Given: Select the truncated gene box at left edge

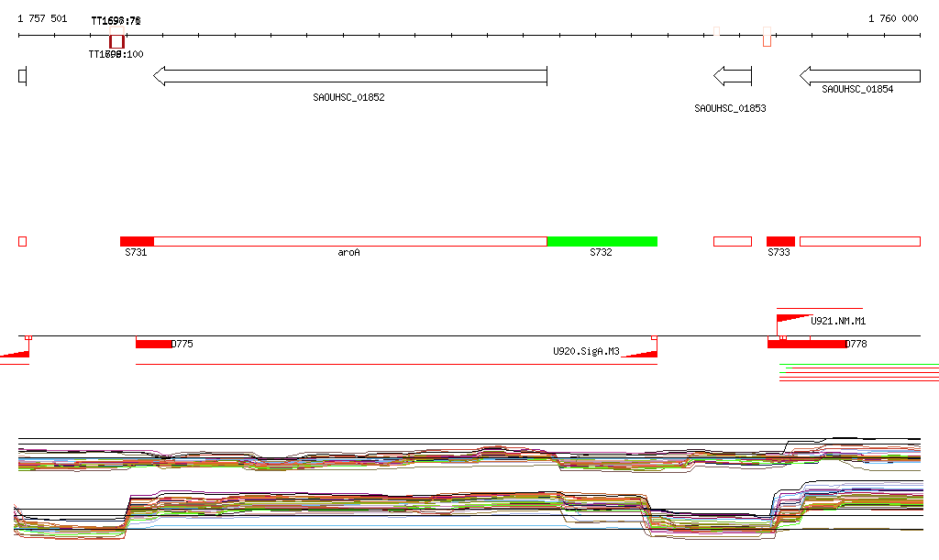Looking at the screenshot, I should point(23,76).
